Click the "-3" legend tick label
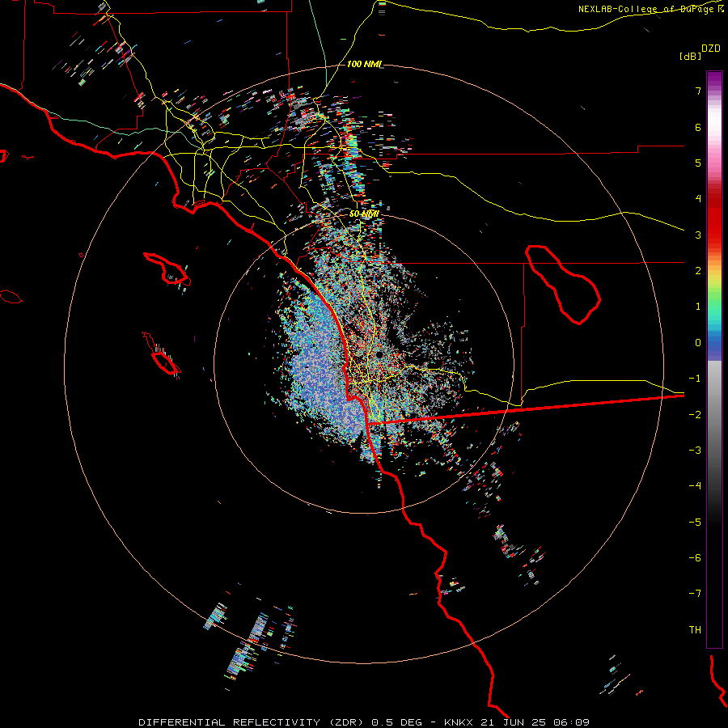Viewport: 728px width, 728px height. pos(695,451)
